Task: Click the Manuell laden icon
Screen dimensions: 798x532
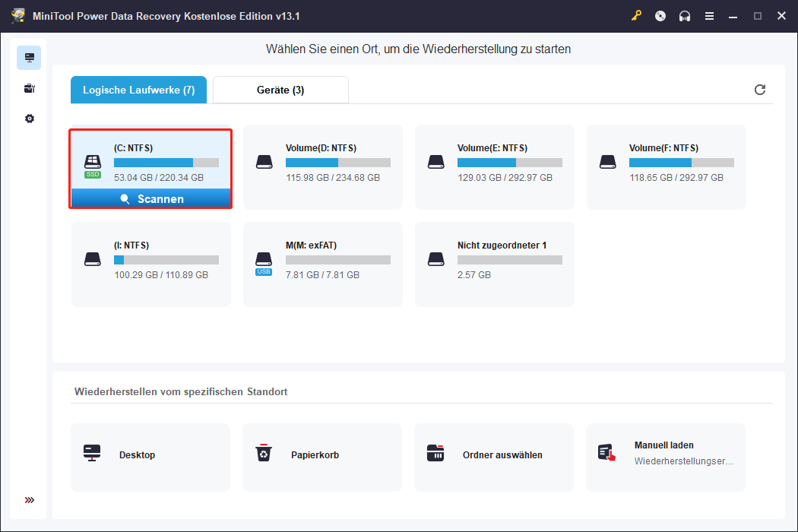Action: pos(606,453)
